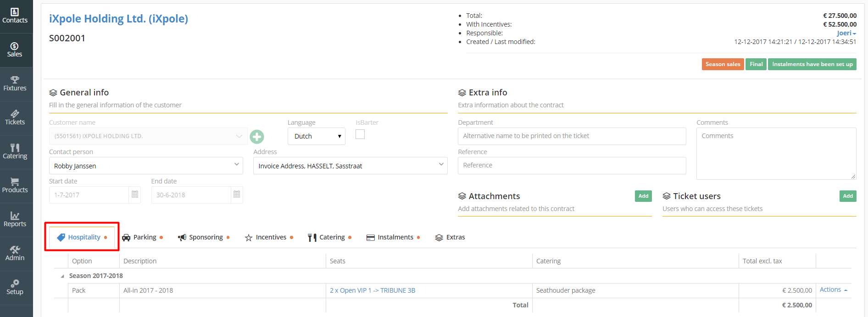The image size is (868, 317).
Task: Click the End date field
Action: point(191,195)
